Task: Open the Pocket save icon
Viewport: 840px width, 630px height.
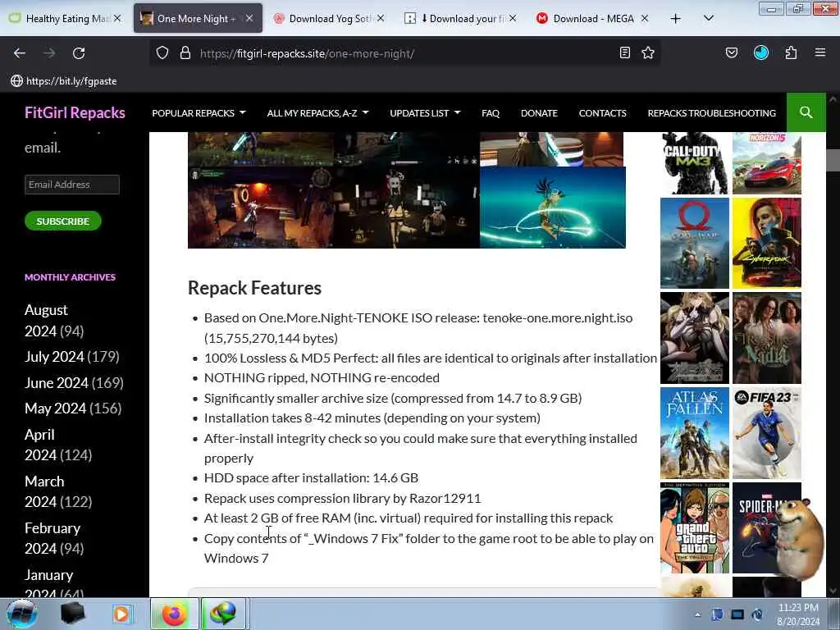Action: (731, 52)
